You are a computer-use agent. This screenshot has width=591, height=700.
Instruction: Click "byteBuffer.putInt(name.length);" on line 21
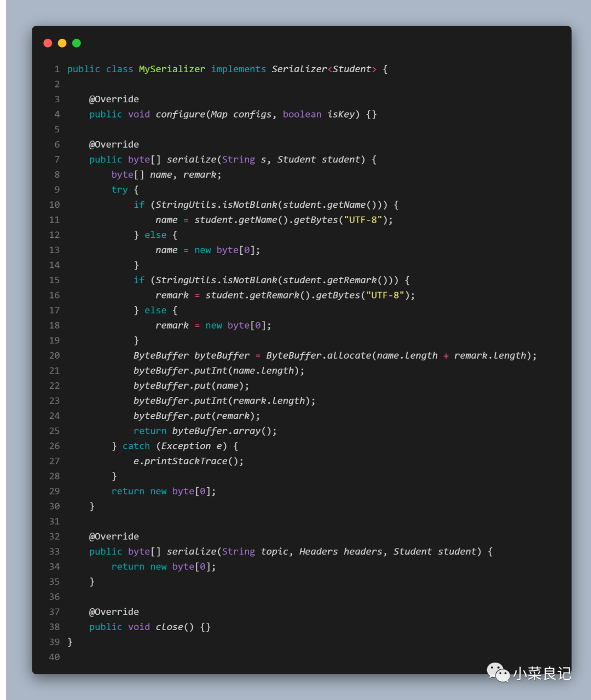pos(219,371)
